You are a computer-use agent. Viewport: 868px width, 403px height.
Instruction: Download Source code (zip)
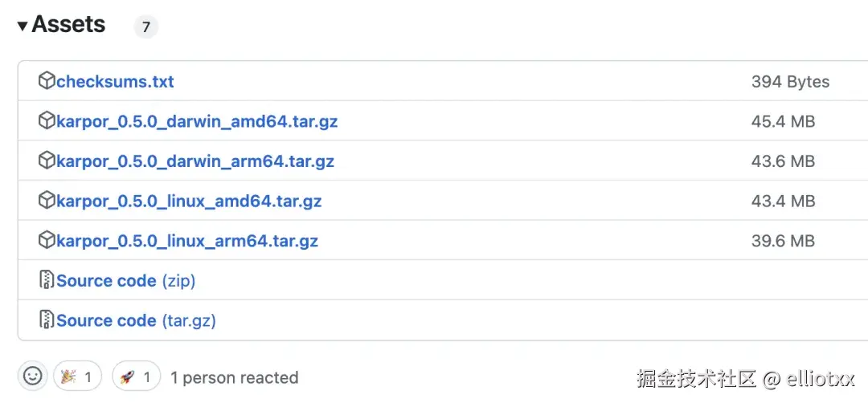tap(125, 281)
